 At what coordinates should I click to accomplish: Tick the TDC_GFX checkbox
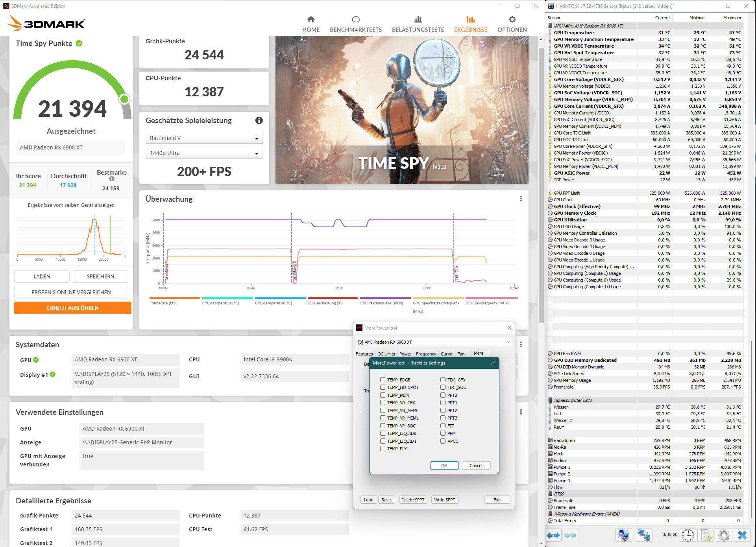coord(443,380)
